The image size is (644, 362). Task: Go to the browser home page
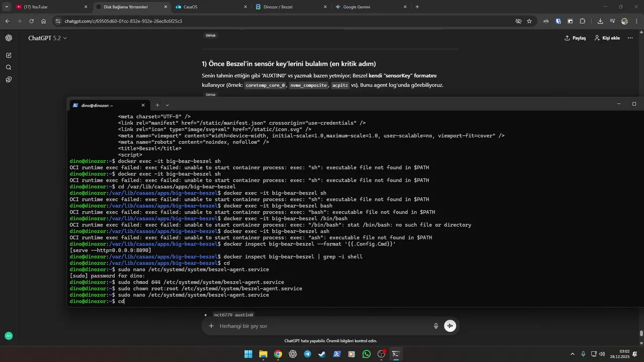(44, 21)
